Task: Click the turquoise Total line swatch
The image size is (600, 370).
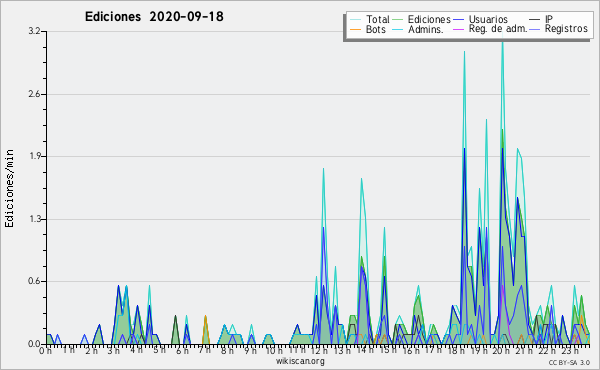Action: (x=355, y=20)
